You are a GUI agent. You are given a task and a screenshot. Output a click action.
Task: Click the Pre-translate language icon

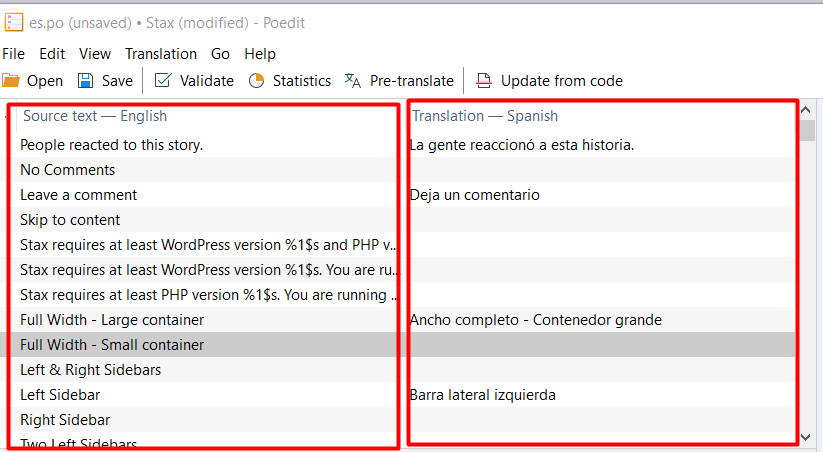click(x=353, y=80)
